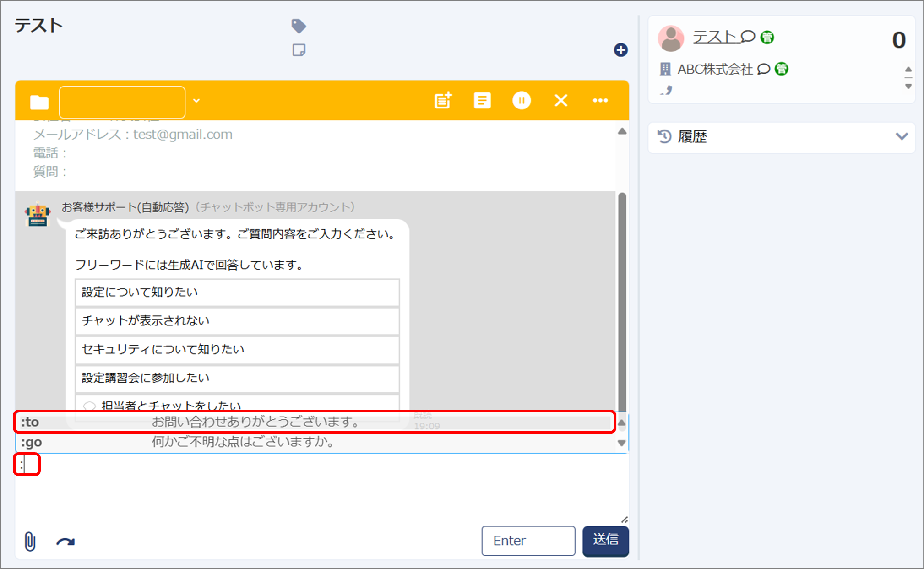The image size is (924, 569).
Task: Click the forward arrow icon by the paperclip
Action: coord(65,542)
